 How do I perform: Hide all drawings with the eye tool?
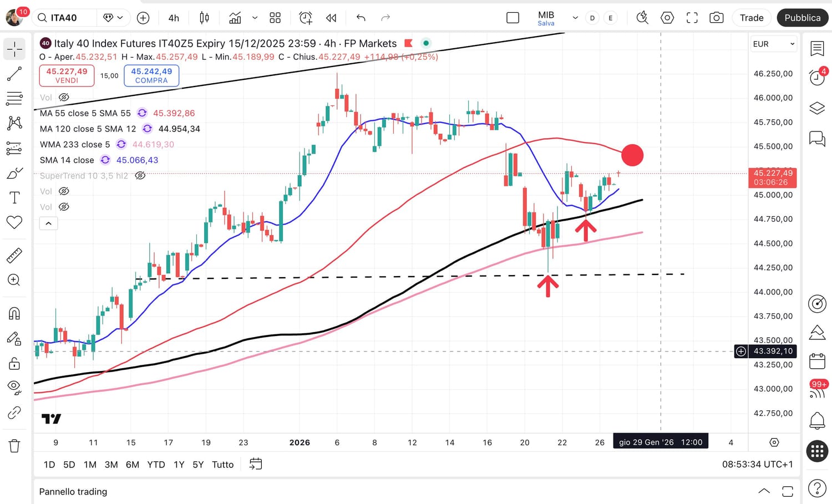(x=14, y=388)
